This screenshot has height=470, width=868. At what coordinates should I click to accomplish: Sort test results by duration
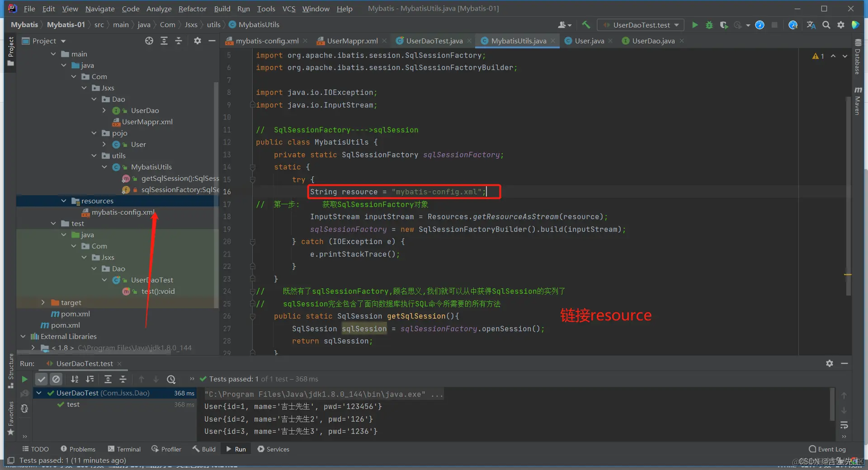[x=90, y=379]
